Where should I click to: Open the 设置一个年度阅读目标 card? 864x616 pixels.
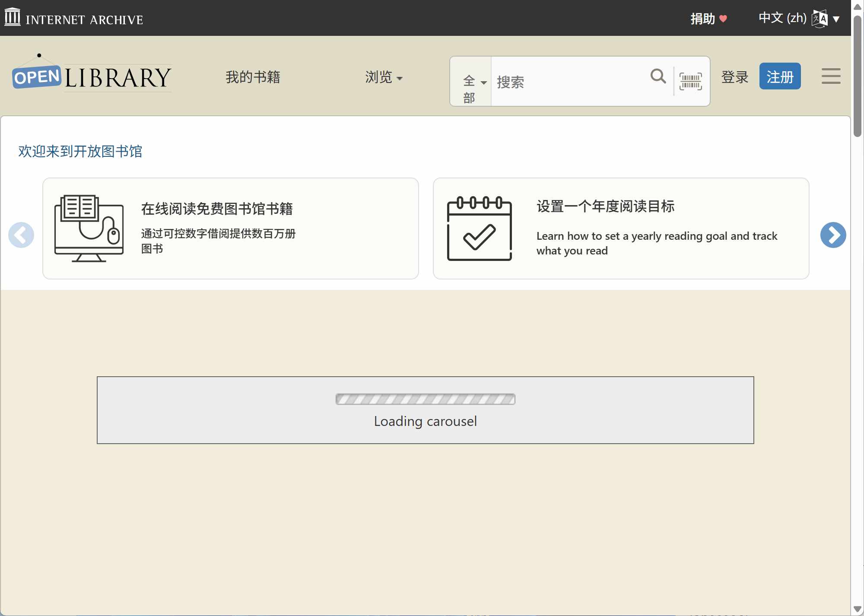(x=621, y=229)
